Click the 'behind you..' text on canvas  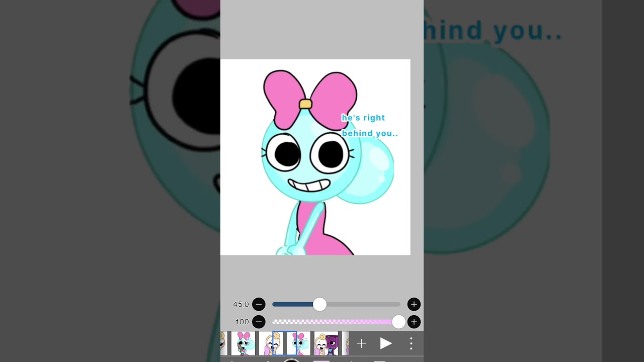[370, 134]
